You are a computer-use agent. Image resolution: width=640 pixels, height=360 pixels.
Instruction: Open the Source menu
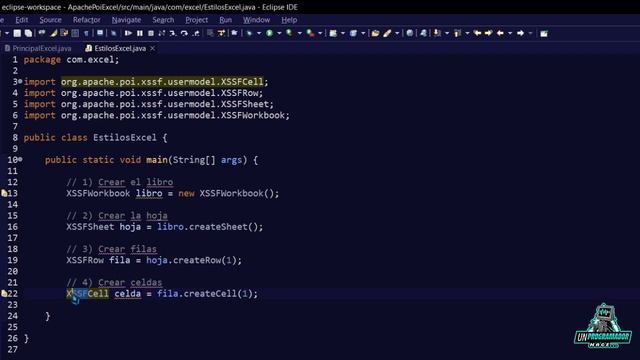pos(50,20)
